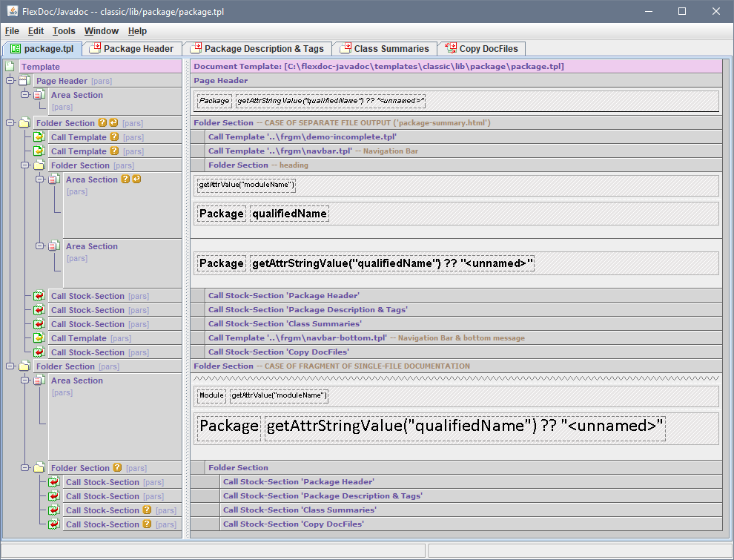Click the question mark badge on top Folder Section
Viewport: 734px width, 560px height.
[x=103, y=123]
